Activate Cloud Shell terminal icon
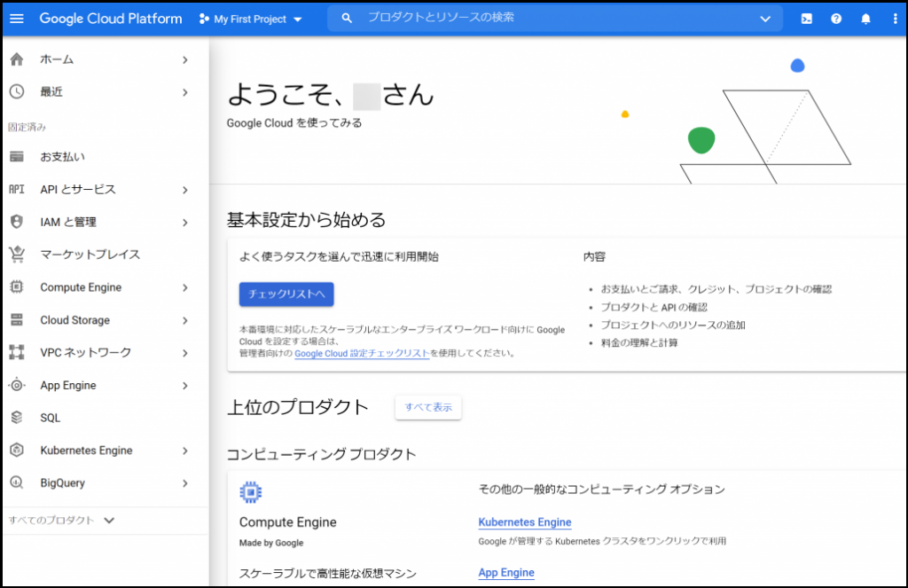Screen dimensions: 908x588 coord(806,19)
